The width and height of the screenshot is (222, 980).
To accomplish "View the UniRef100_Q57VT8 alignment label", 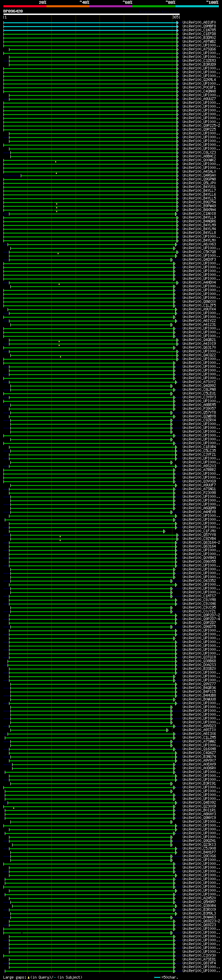I will [199, 412].
